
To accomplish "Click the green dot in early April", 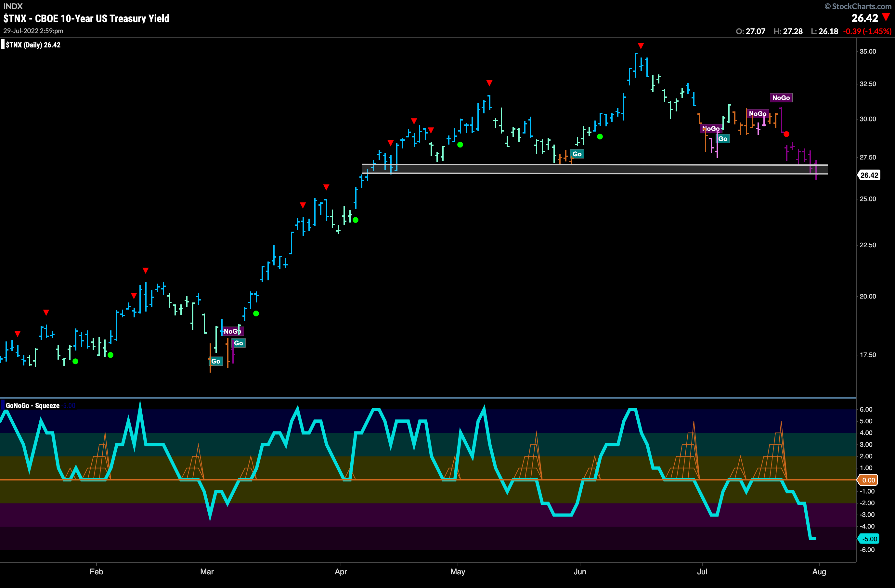I will pyautogui.click(x=356, y=220).
